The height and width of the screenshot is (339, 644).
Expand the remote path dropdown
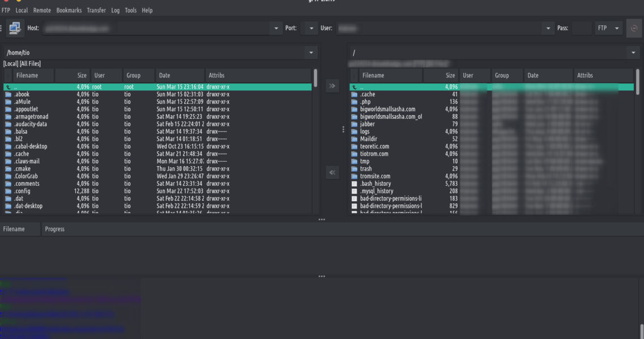[x=632, y=53]
